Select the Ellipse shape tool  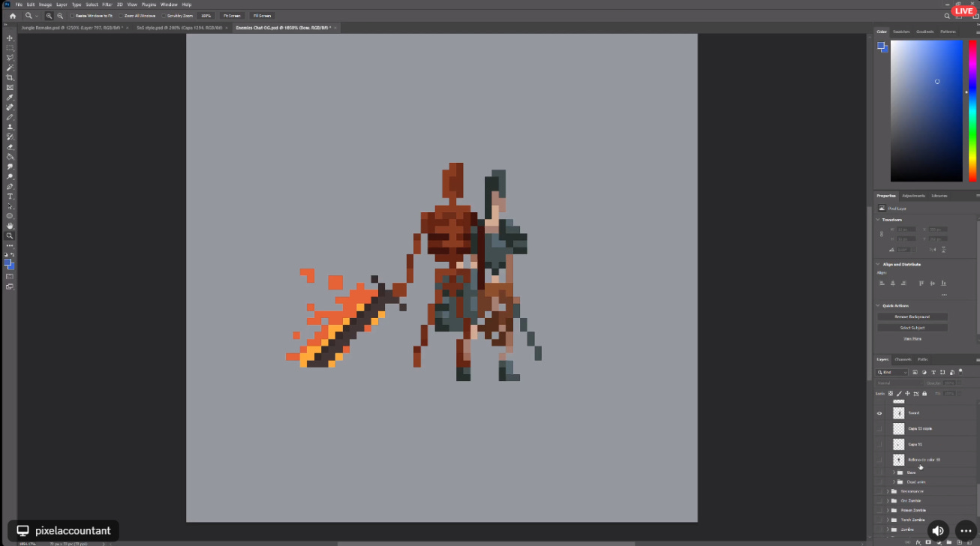coord(10,216)
